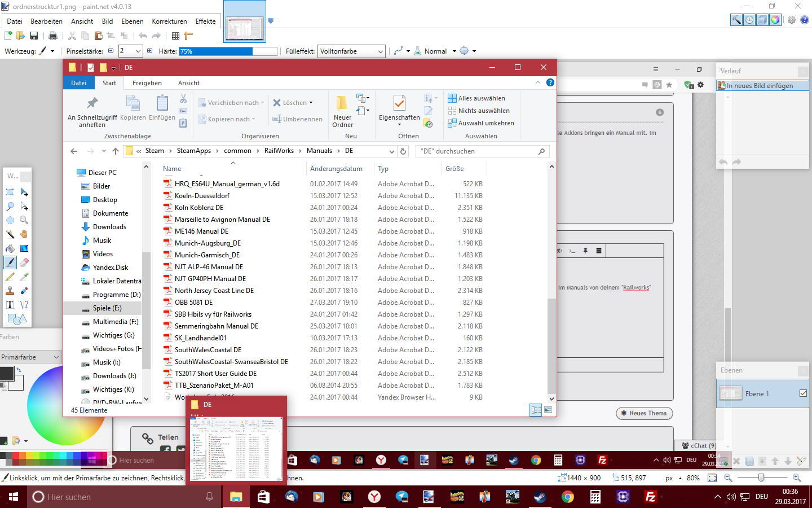Click the "DE" durchsuchen search field
The height and width of the screenshot is (508, 812).
(x=476, y=151)
